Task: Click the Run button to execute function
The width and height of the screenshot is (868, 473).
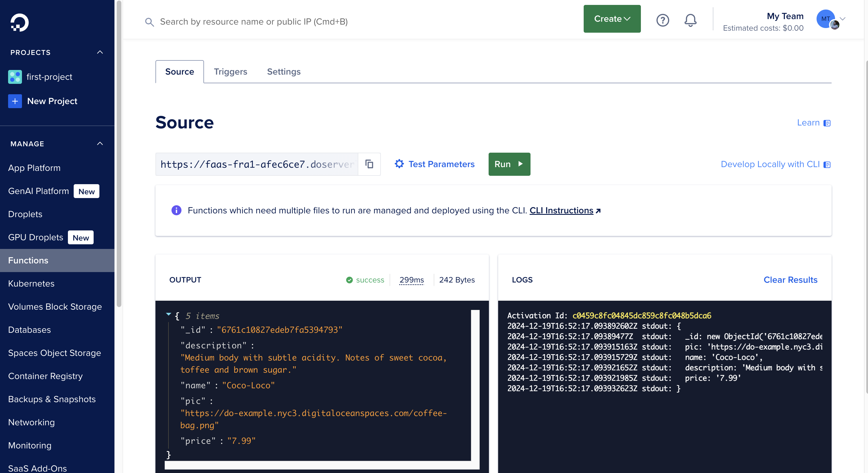Action: coord(509,164)
